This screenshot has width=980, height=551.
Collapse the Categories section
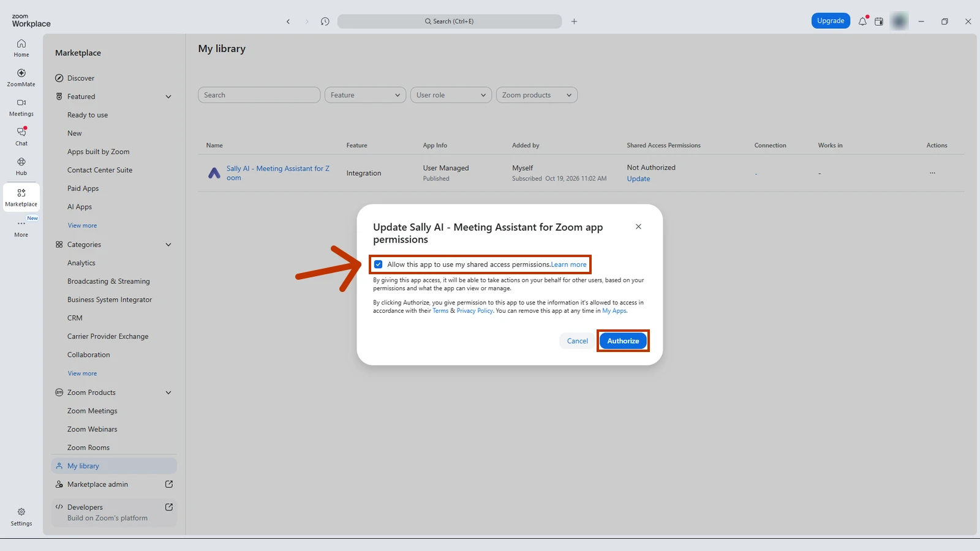[168, 245]
